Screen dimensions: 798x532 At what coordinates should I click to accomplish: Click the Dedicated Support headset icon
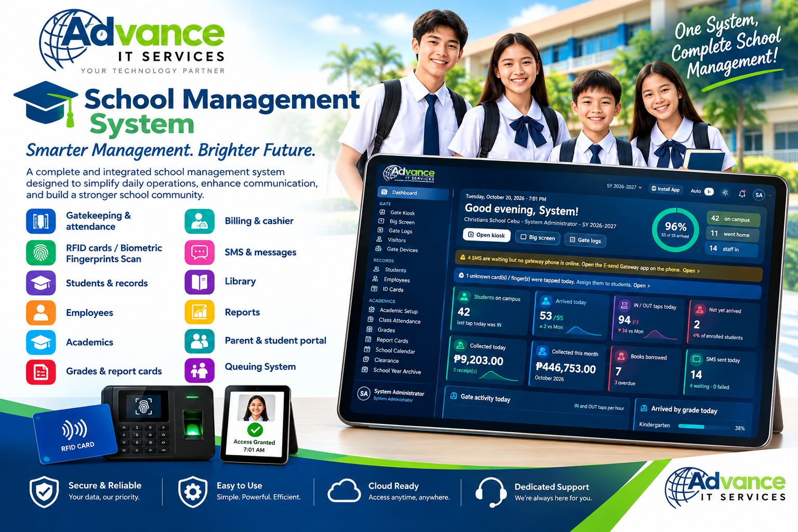[x=491, y=491]
